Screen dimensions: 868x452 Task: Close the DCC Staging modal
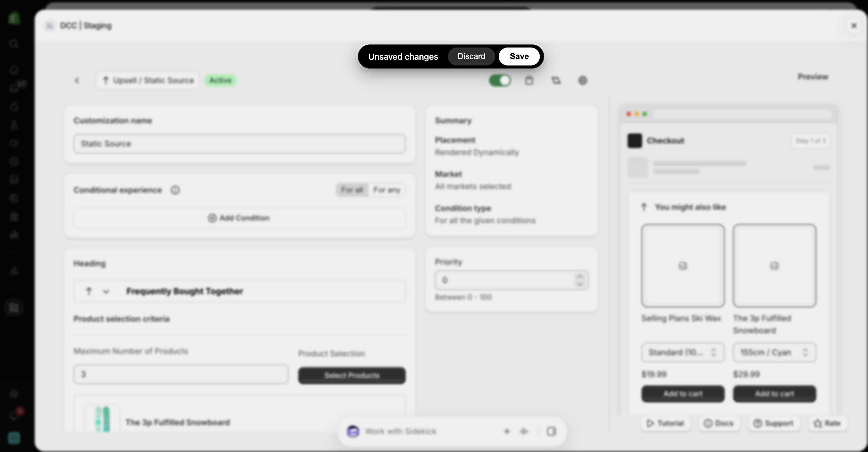click(x=854, y=26)
